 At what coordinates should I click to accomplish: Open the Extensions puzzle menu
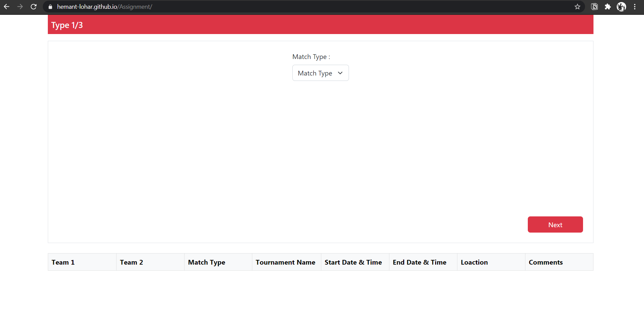(x=608, y=7)
